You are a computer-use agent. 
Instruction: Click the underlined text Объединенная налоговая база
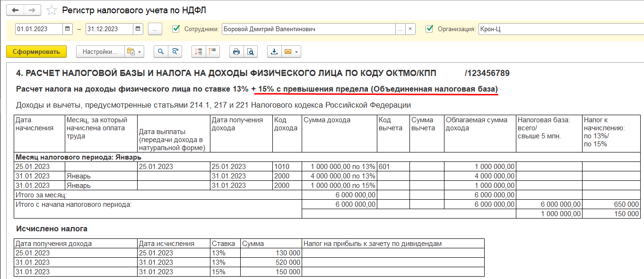pyautogui.click(x=435, y=89)
